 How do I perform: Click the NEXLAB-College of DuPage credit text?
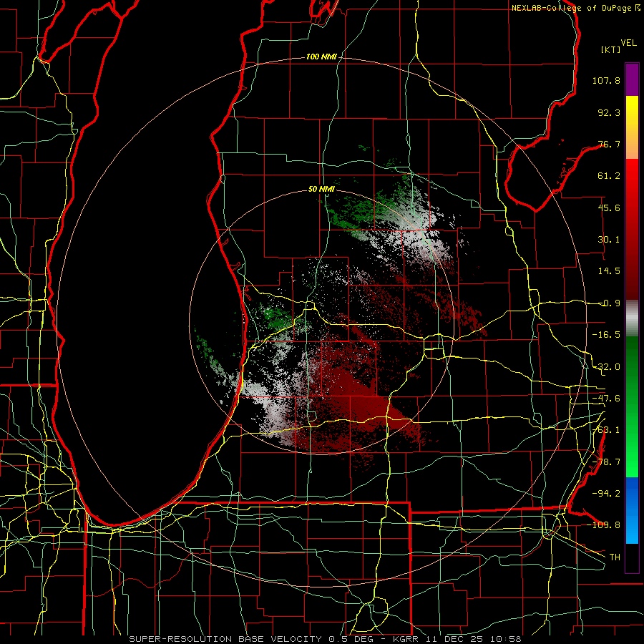click(x=575, y=8)
